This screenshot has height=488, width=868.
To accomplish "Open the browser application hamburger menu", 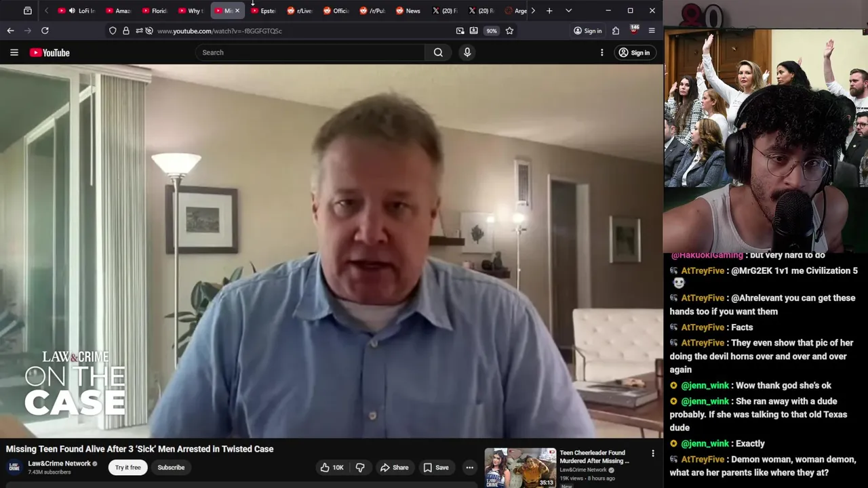I will pos(652,30).
